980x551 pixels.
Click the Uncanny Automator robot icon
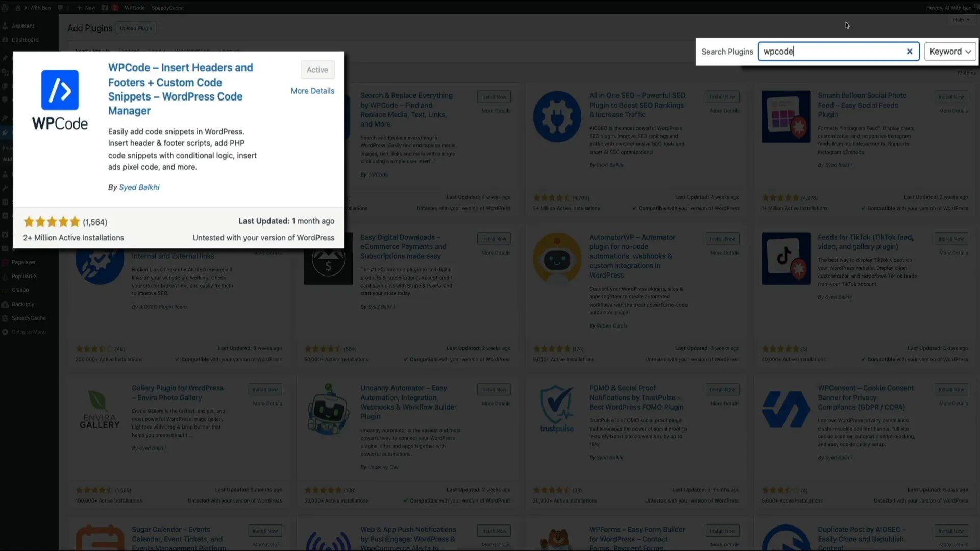(329, 409)
